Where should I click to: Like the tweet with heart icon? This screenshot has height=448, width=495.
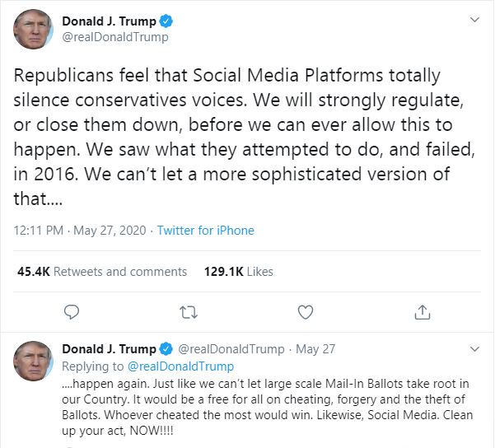coord(306,312)
